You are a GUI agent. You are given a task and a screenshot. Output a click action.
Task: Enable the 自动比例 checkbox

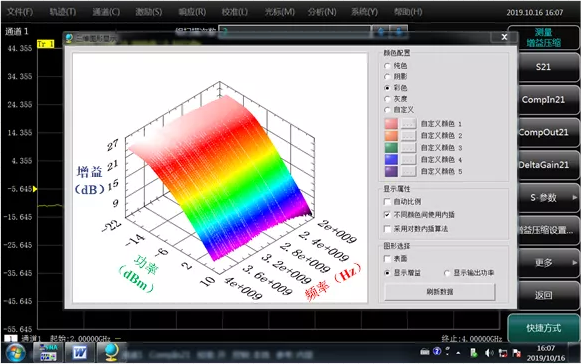(x=387, y=202)
